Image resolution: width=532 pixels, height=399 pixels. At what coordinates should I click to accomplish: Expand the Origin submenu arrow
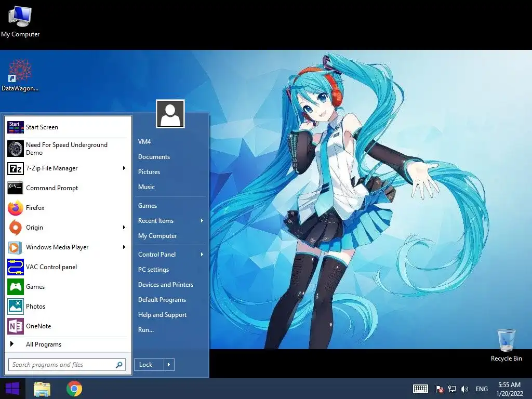124,228
